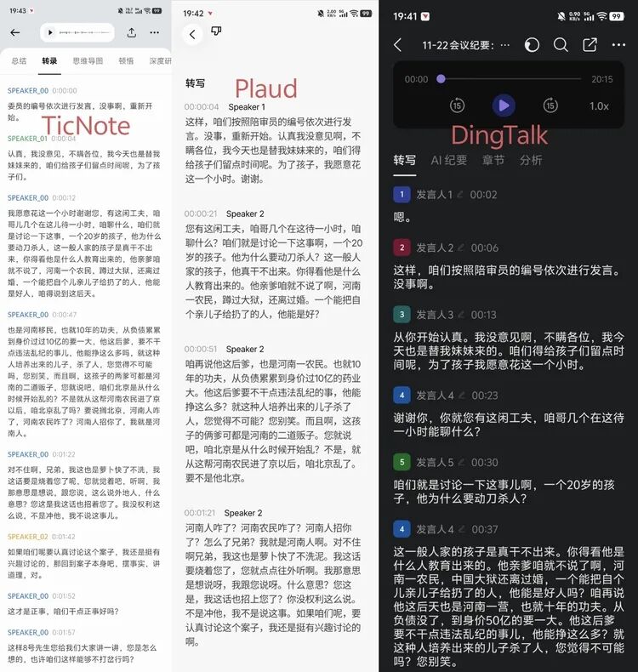
Task: Open the 思维导图 tab in TicNote
Action: click(x=88, y=61)
